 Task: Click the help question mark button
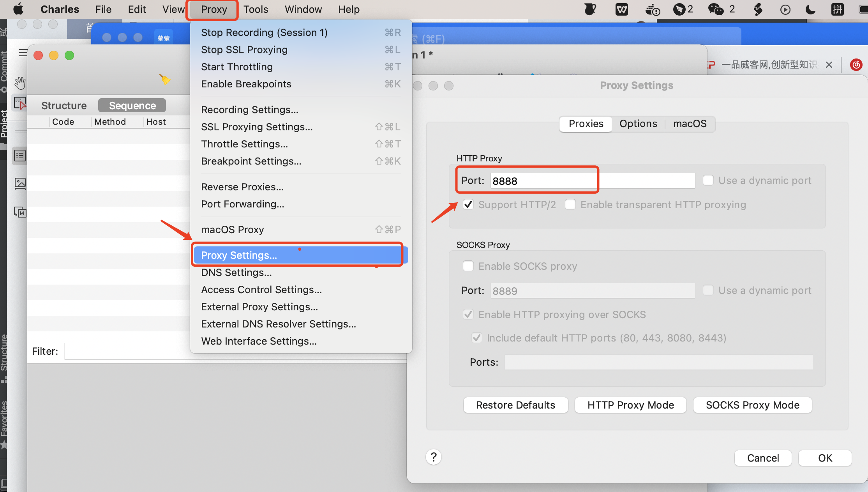coord(434,457)
